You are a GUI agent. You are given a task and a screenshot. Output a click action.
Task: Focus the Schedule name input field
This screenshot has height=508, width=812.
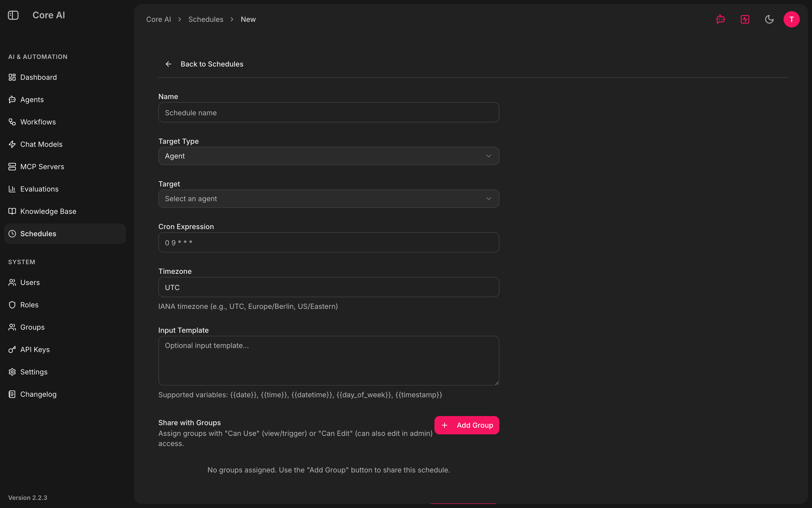(x=329, y=112)
